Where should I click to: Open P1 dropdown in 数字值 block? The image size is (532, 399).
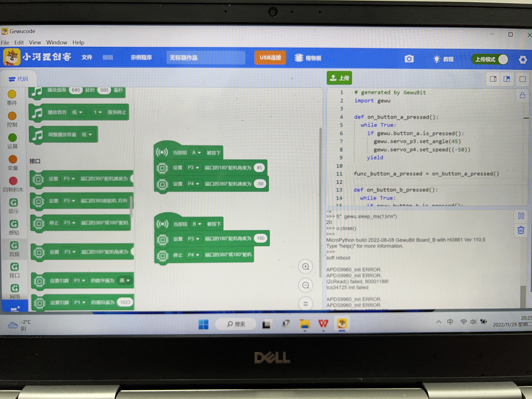coord(80,280)
